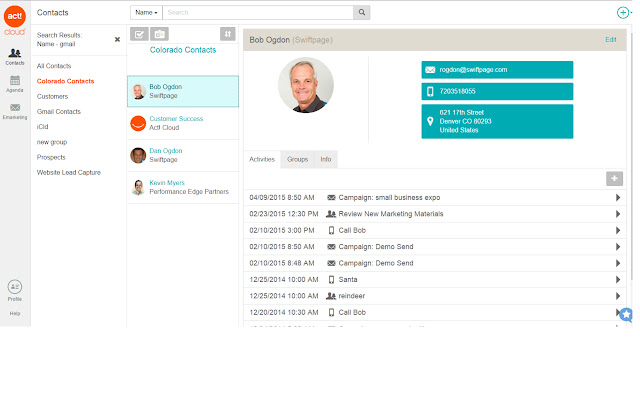The height and width of the screenshot is (400, 640).
Task: Open Help in the left sidebar
Action: coord(15,313)
